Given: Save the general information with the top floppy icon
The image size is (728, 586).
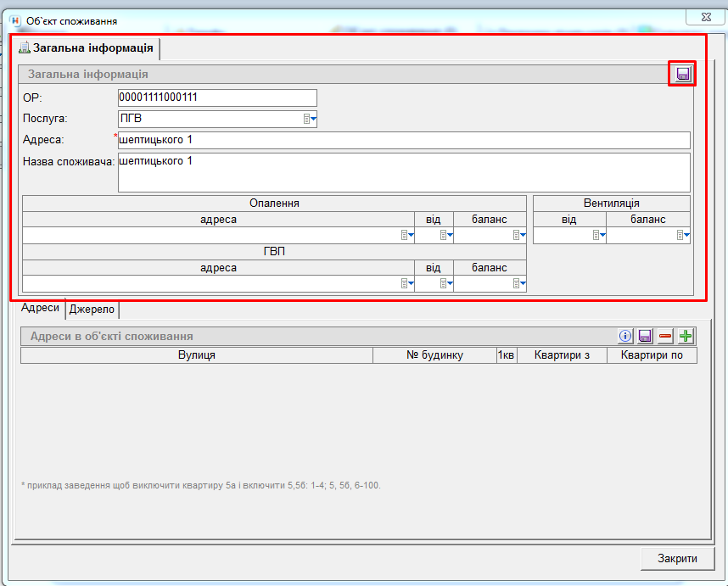Looking at the screenshot, I should click(683, 75).
